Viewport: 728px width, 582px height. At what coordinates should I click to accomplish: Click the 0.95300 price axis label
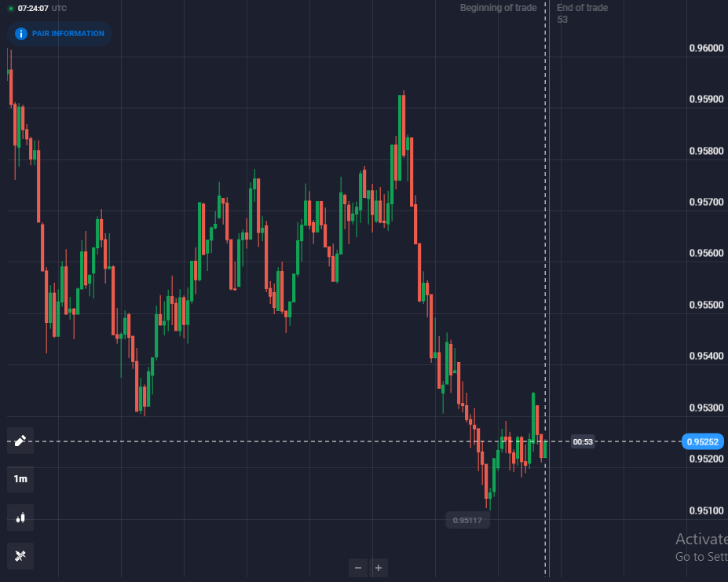706,408
